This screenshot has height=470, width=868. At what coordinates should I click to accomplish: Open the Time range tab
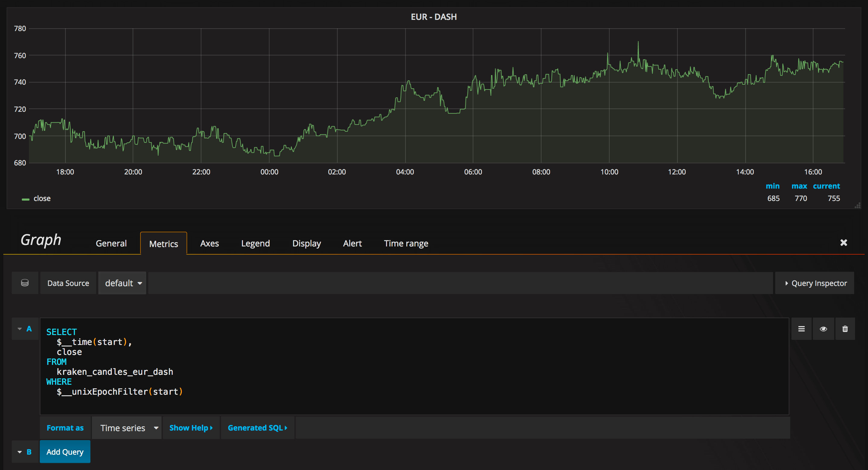[x=406, y=243]
